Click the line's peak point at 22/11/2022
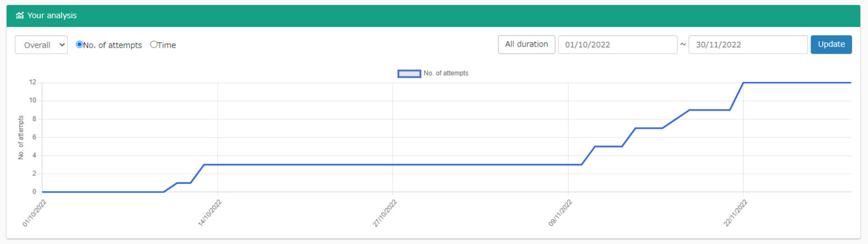The height and width of the screenshot is (244, 868). (743, 83)
